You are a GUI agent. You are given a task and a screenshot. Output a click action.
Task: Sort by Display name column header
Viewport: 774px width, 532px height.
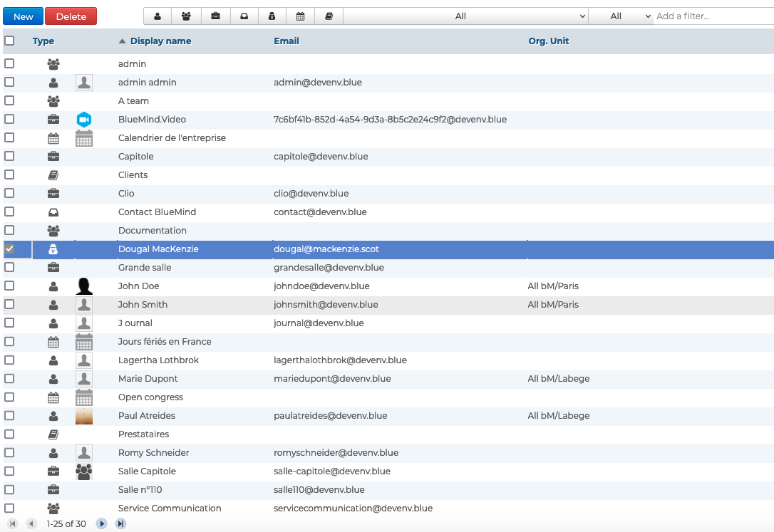click(x=160, y=41)
